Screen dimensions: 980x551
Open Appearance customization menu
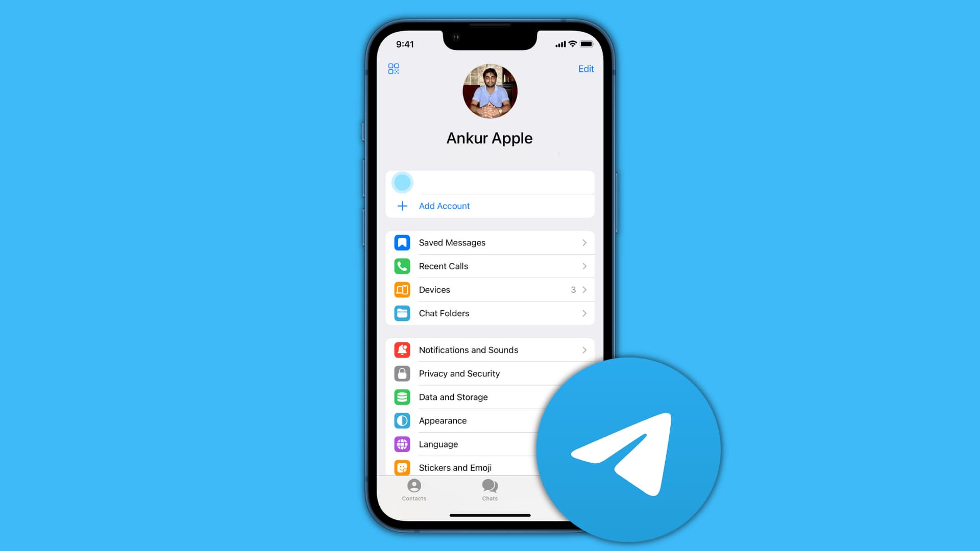[489, 420]
